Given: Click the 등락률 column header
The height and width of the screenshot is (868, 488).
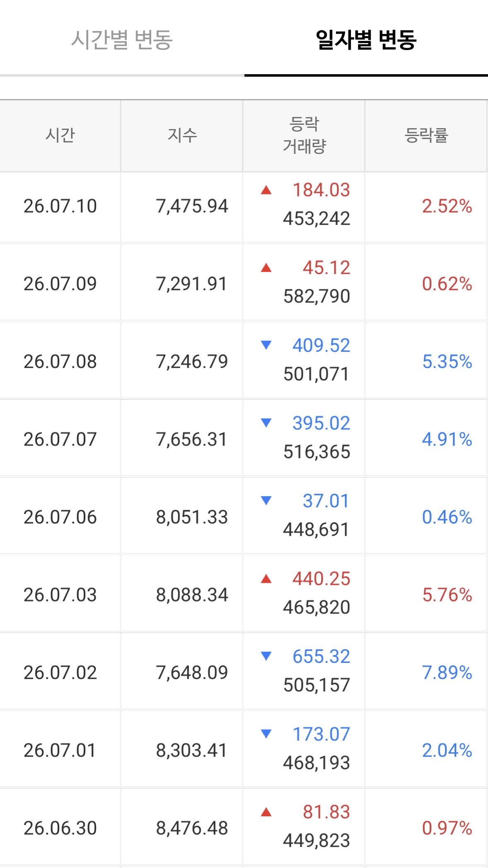Looking at the screenshot, I should pos(426,136).
